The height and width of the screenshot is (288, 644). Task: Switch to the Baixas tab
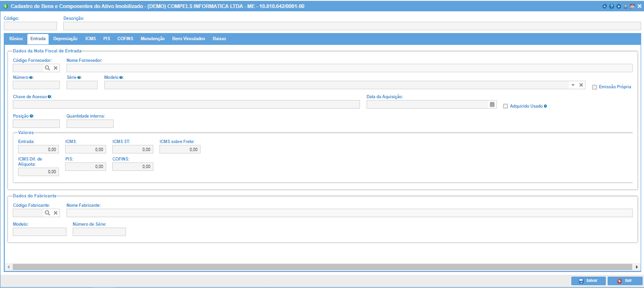(x=219, y=39)
